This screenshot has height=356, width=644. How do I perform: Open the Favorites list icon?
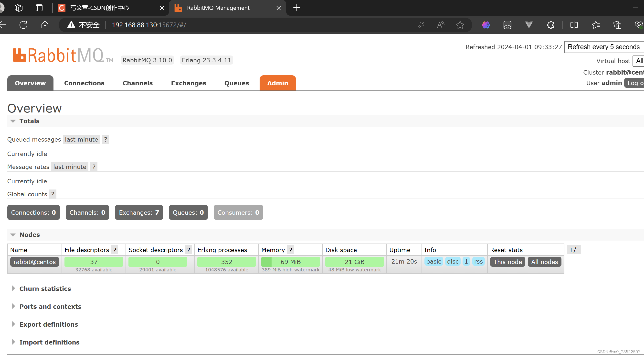point(596,25)
